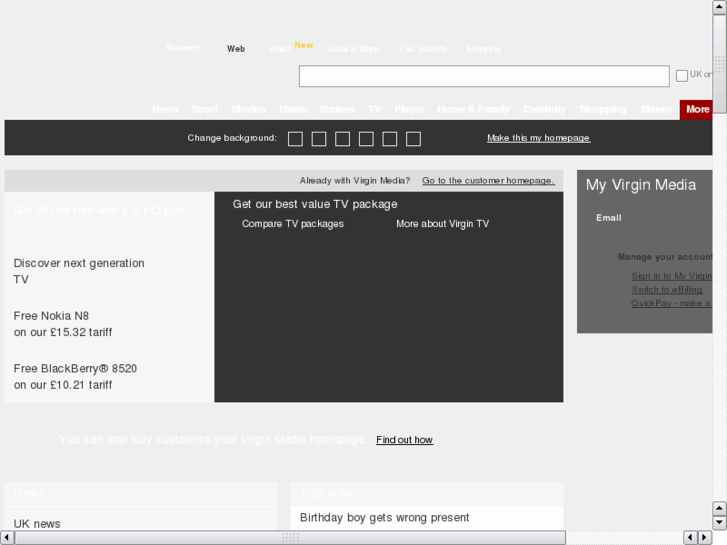Expand the red More menu
This screenshot has height=545, width=727.
696,109
